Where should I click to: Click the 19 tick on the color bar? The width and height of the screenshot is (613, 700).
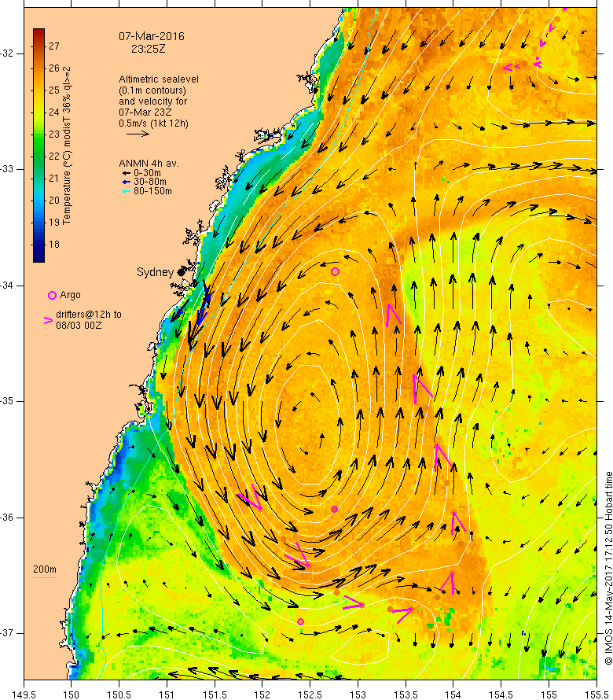54,222
